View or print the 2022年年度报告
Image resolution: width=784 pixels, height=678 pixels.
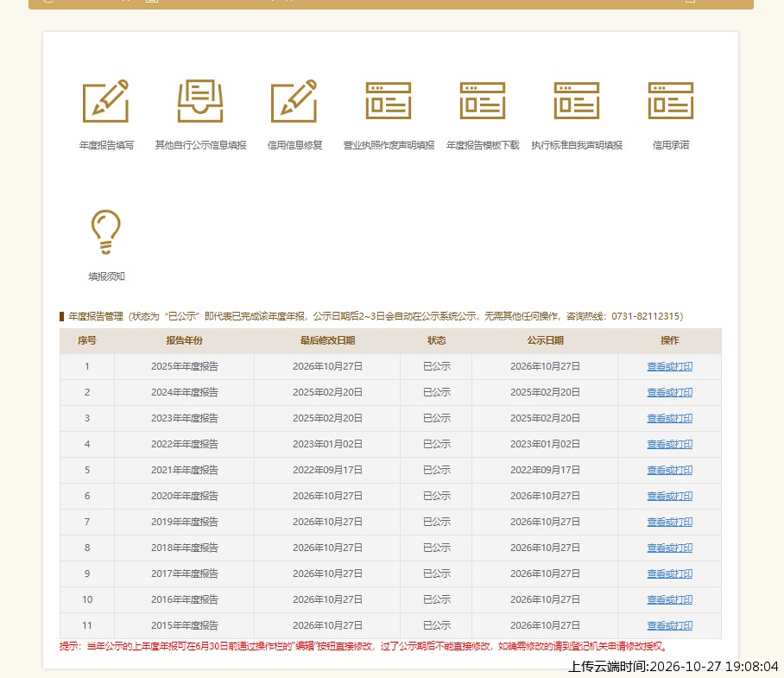669,445
